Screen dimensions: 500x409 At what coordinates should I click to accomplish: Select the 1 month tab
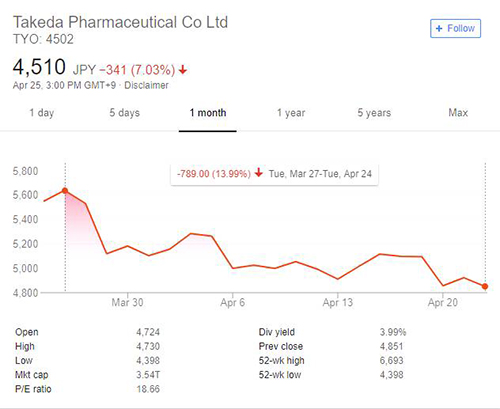208,113
